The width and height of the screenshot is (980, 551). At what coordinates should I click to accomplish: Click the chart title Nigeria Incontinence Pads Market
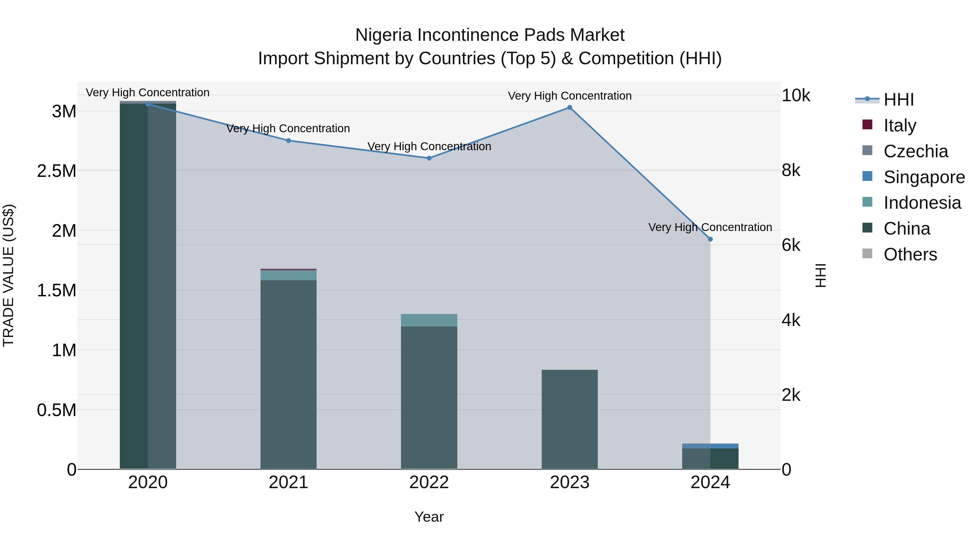[490, 35]
